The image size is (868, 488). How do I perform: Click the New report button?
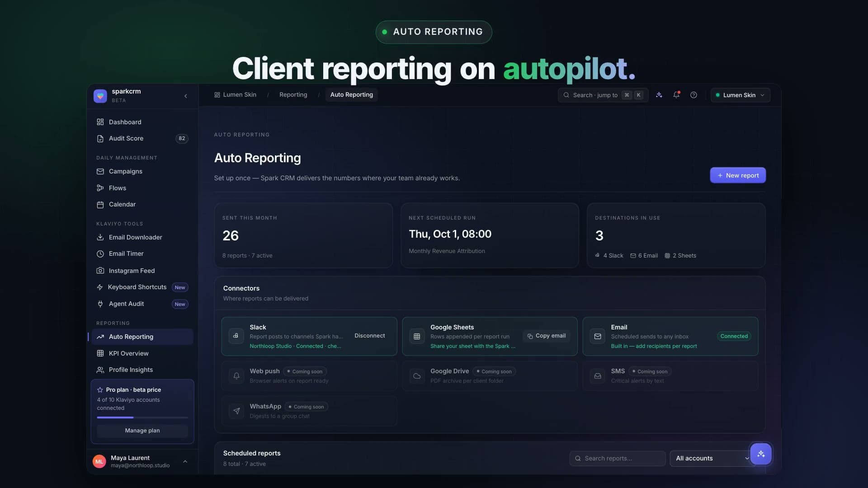(738, 175)
